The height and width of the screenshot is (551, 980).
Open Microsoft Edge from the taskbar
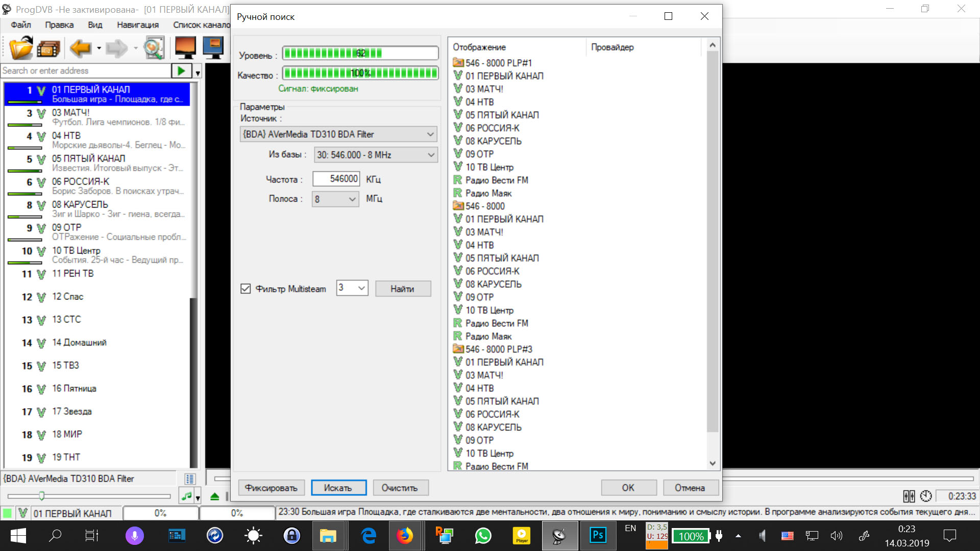coord(368,536)
